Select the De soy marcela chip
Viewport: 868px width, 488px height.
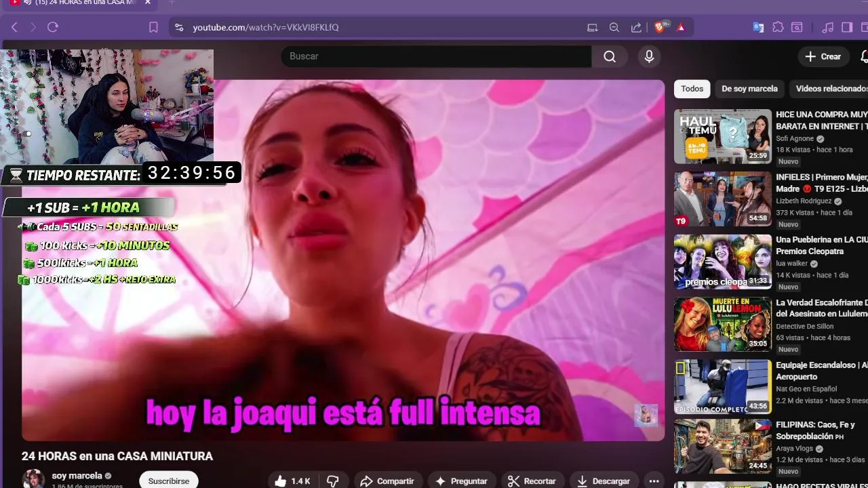tap(749, 89)
